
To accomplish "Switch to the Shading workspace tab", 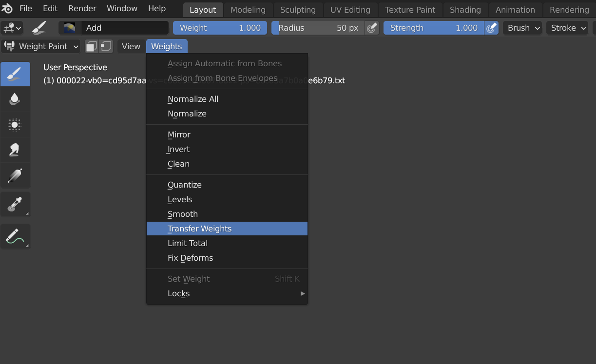I will click(465, 10).
